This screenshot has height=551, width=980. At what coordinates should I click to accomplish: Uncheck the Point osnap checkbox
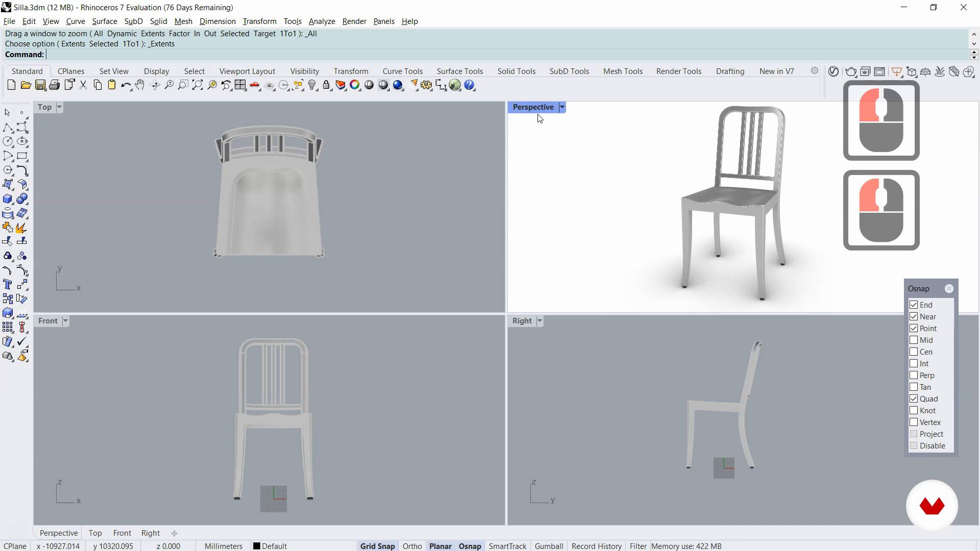(x=914, y=328)
